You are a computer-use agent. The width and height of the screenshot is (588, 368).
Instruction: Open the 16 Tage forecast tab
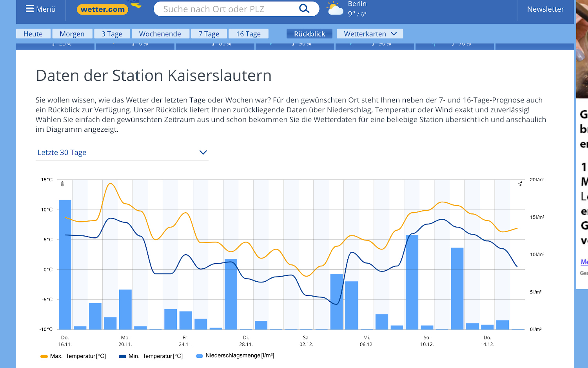248,34
